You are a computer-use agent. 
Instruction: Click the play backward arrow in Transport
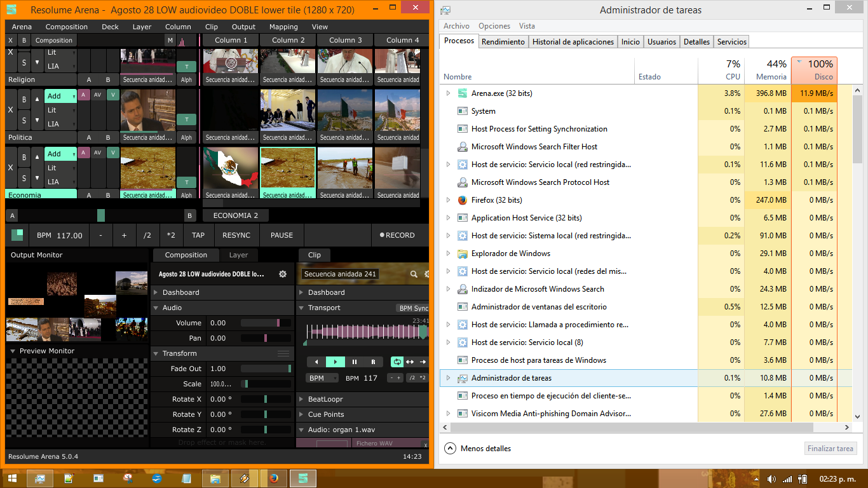(316, 362)
